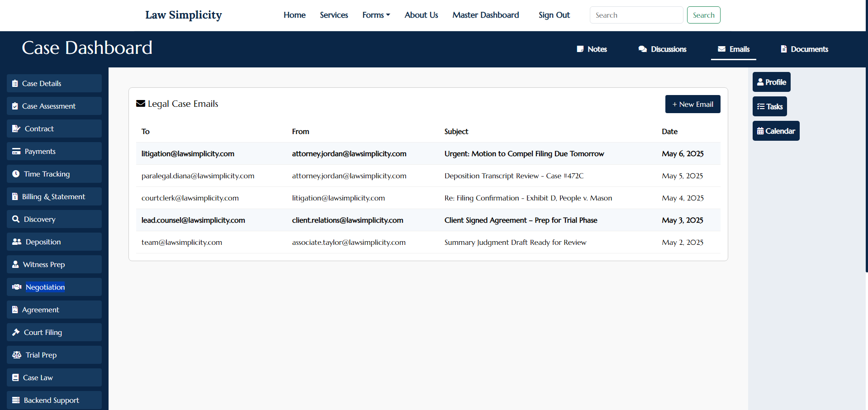The height and width of the screenshot is (410, 868).
Task: Open the Calendar panel via its icon
Action: [760, 131]
